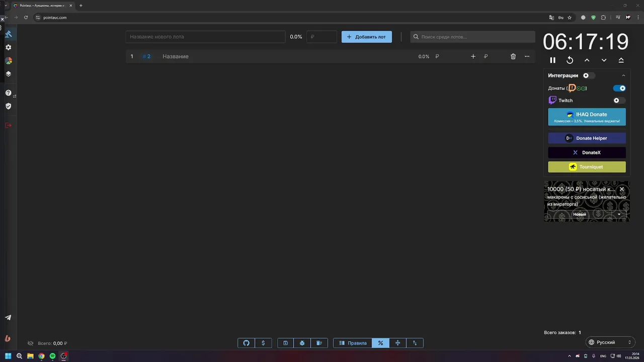The width and height of the screenshot is (644, 362).
Task: Open File Explorer from the taskbar
Action: click(30, 356)
